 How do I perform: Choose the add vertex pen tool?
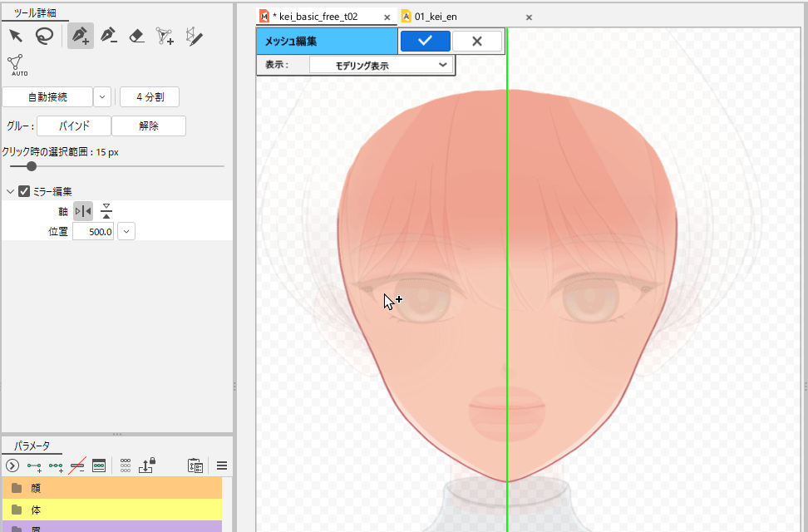(x=80, y=36)
